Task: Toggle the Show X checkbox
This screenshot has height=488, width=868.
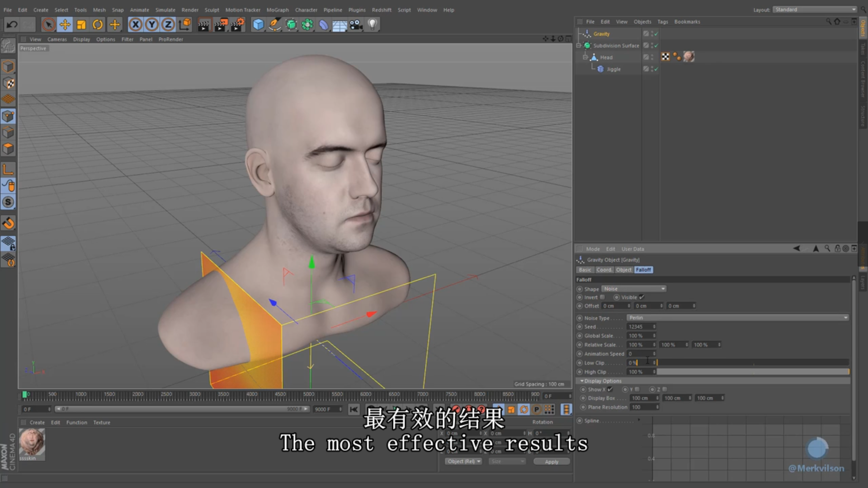Action: pyautogui.click(x=610, y=389)
